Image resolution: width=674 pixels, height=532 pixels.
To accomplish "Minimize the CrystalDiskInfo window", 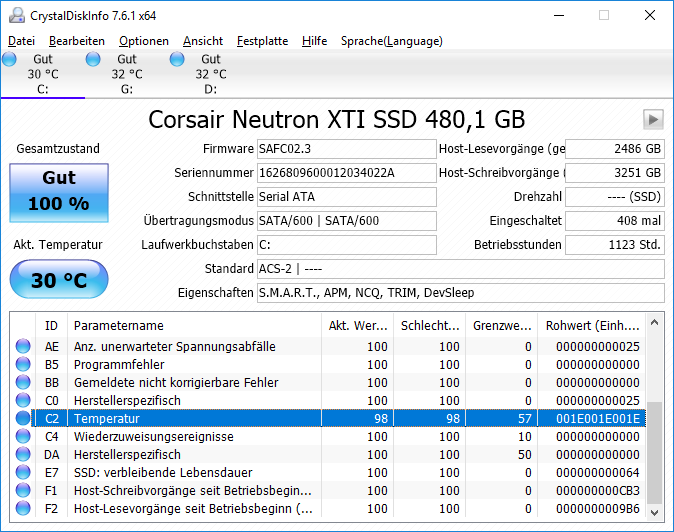I will pyautogui.click(x=558, y=15).
